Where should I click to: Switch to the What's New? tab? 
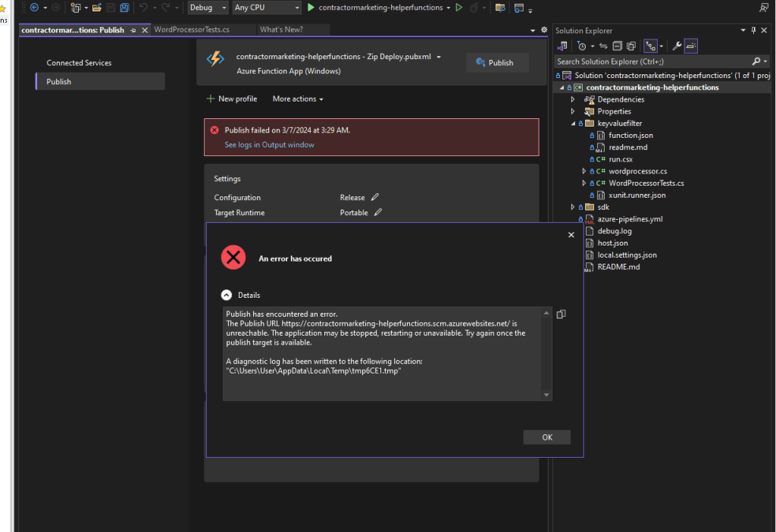pos(281,30)
